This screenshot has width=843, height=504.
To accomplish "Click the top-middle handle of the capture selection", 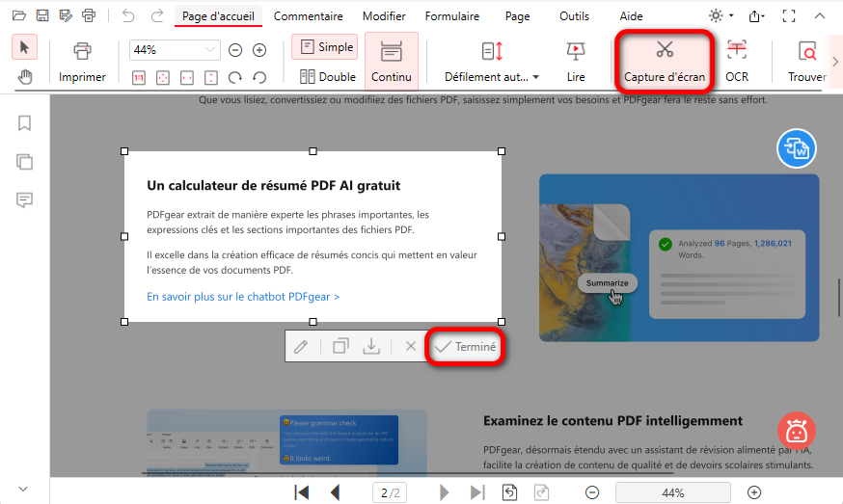I will click(313, 151).
